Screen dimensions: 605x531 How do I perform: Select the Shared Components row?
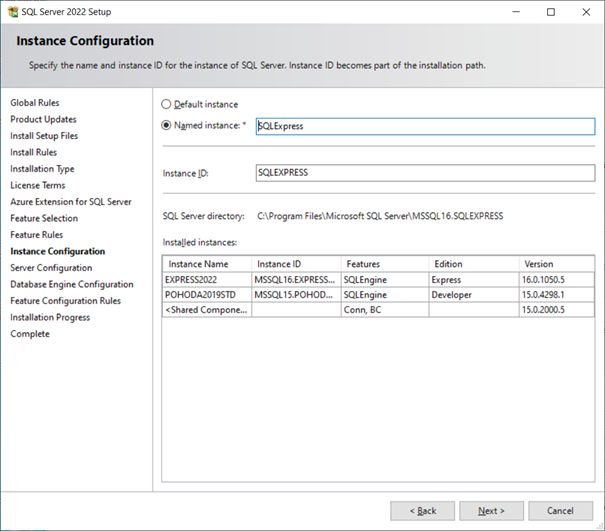(x=378, y=310)
